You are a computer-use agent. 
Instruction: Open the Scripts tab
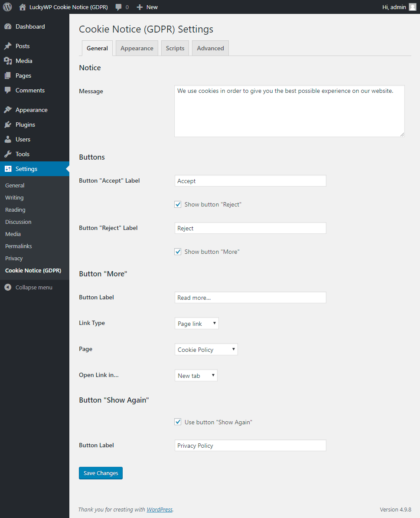[175, 48]
